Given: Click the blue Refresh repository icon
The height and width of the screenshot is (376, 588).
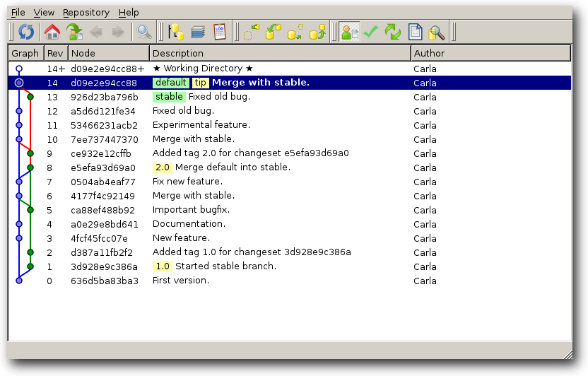Looking at the screenshot, I should pyautogui.click(x=26, y=32).
